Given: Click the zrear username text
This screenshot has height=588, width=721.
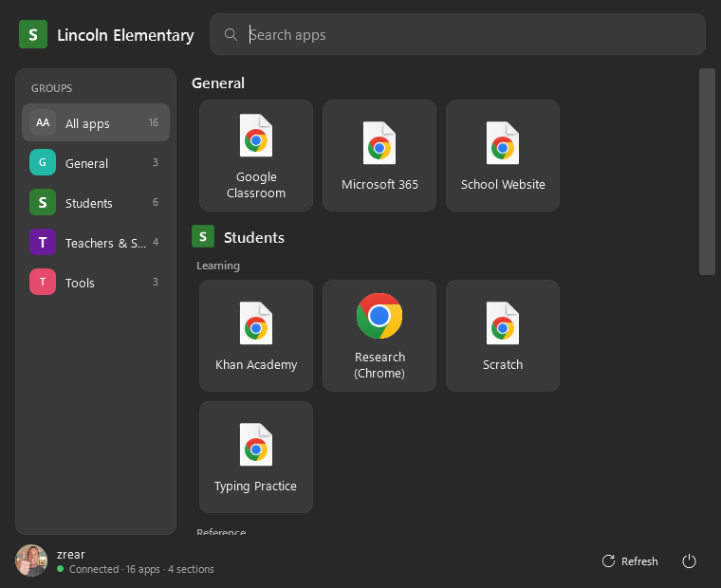Looking at the screenshot, I should [71, 555].
